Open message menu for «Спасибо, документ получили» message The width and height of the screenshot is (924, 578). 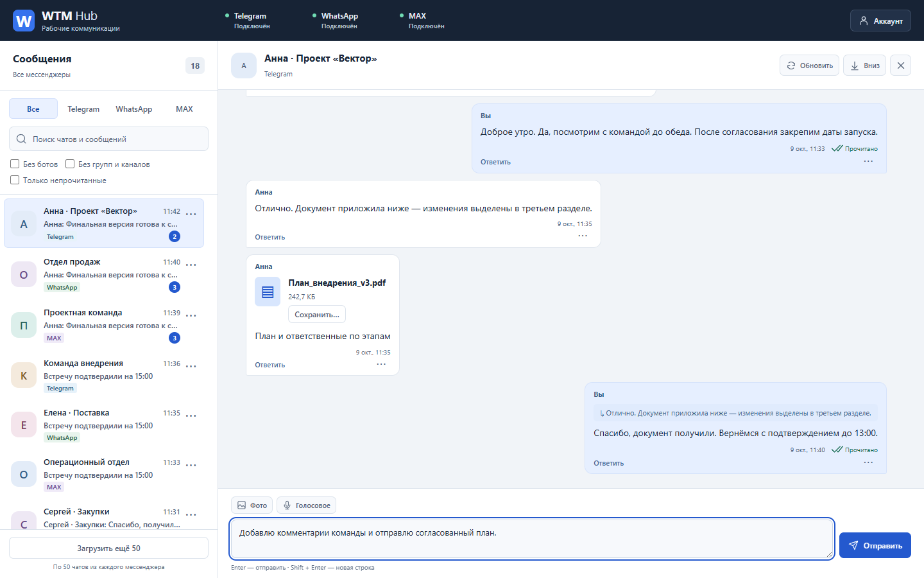point(868,462)
